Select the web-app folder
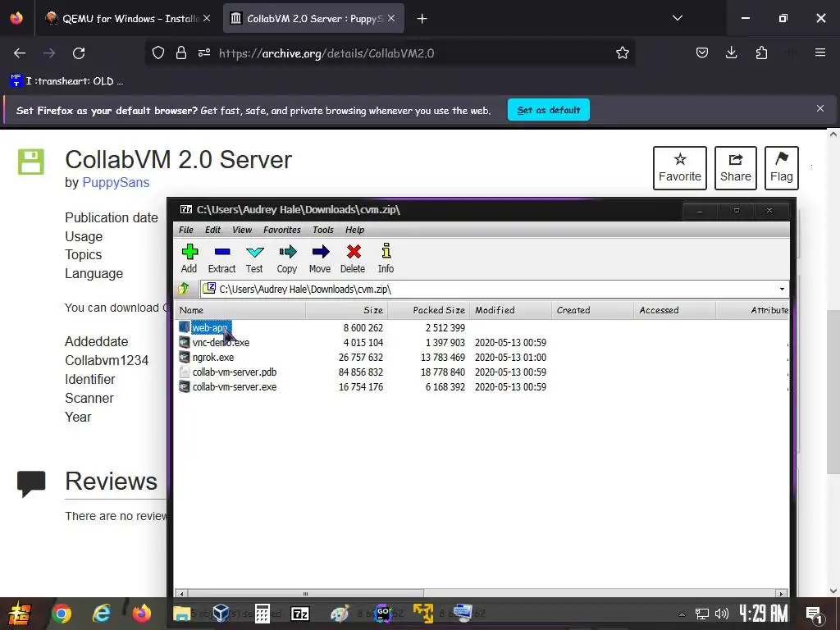The image size is (840, 630). click(211, 327)
